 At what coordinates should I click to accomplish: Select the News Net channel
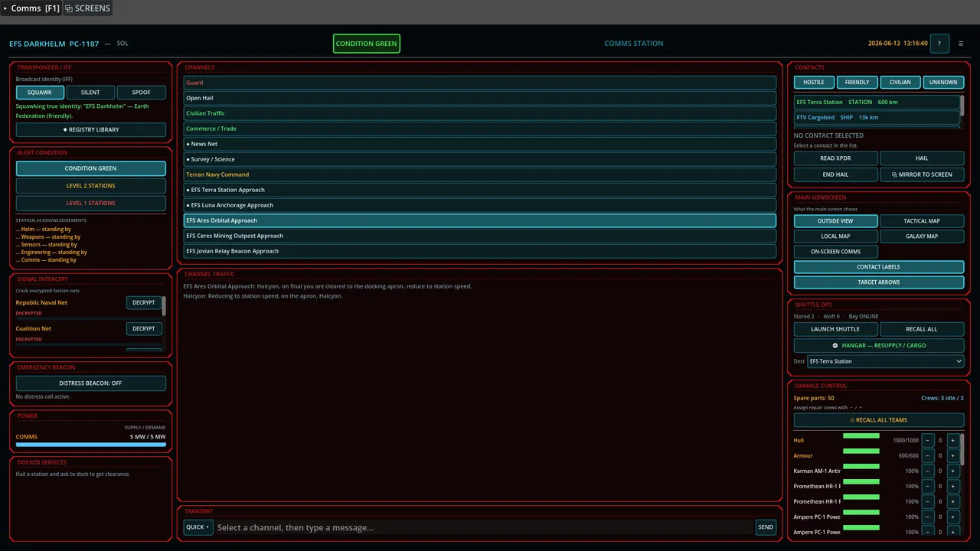(480, 144)
